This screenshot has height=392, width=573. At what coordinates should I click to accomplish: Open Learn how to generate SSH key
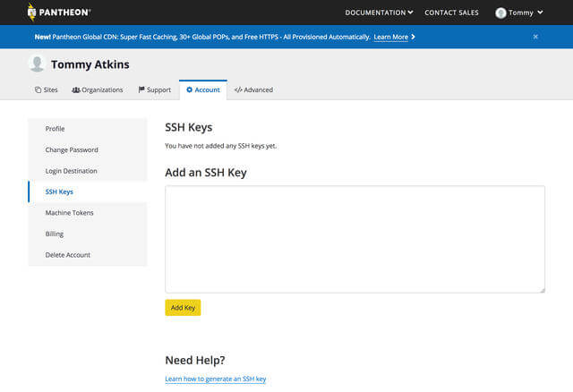(215, 379)
